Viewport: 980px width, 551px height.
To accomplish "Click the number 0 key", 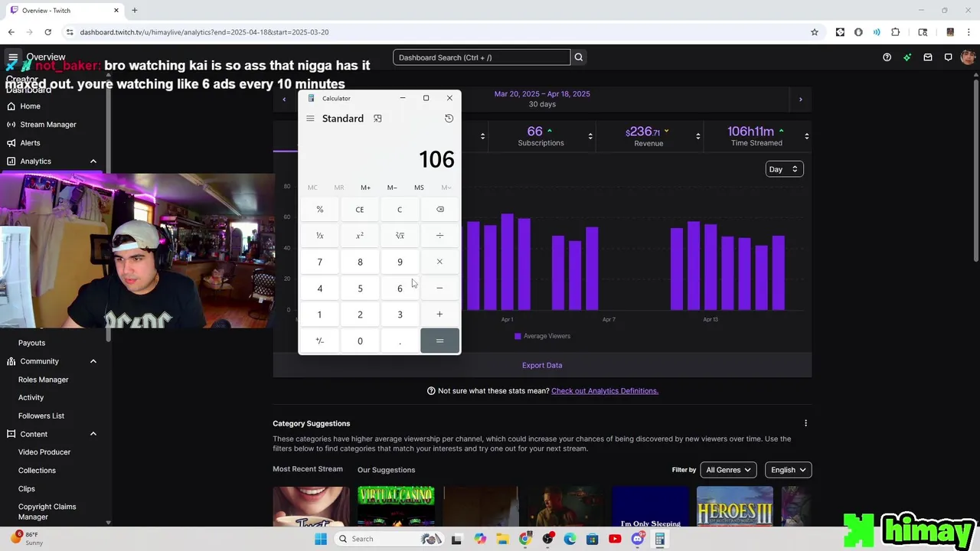I will [x=360, y=341].
